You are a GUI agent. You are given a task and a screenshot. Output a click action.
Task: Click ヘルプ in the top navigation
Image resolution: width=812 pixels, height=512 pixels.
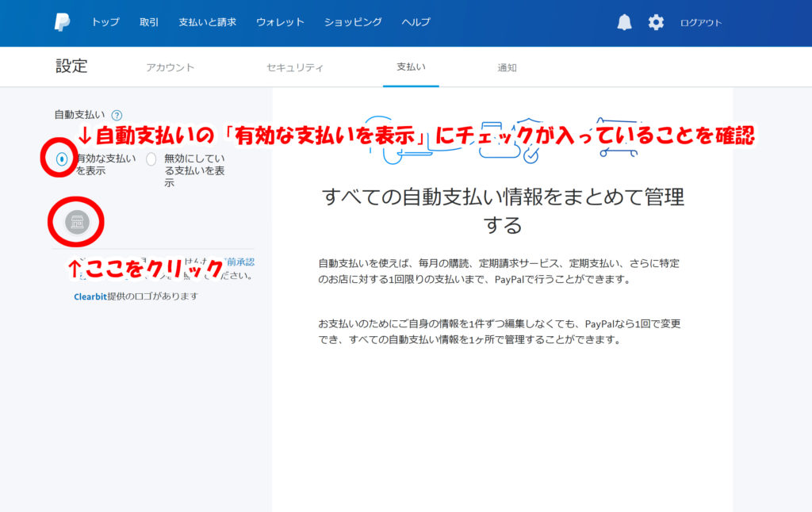pos(416,22)
